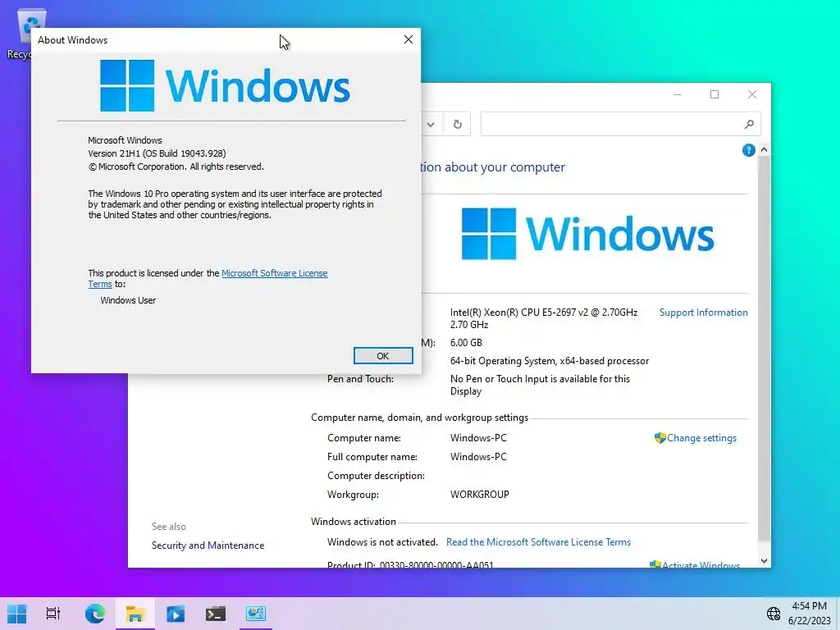Screen dimensions: 840x630
Task: Click the scroll down arrow in System window
Action: tap(764, 561)
